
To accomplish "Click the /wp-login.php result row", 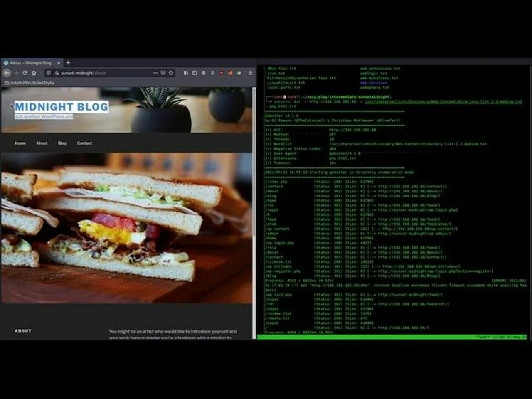I will 318,243.
